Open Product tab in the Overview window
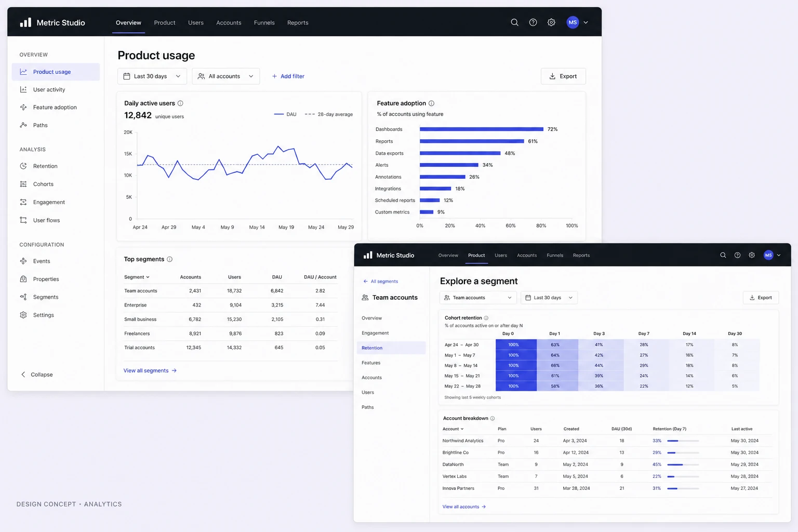 pos(165,23)
